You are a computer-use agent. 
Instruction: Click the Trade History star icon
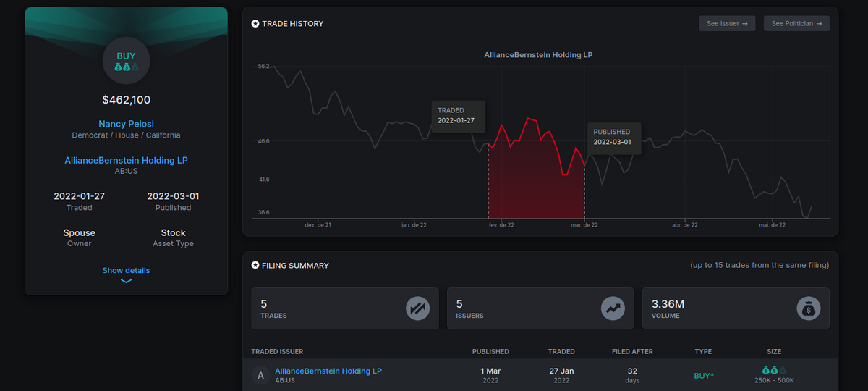255,24
